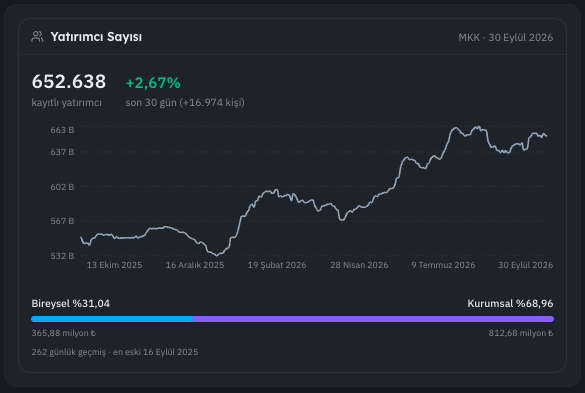Screen dimensions: 585x393
Task: Click the +2,67% change value
Action: pos(153,83)
